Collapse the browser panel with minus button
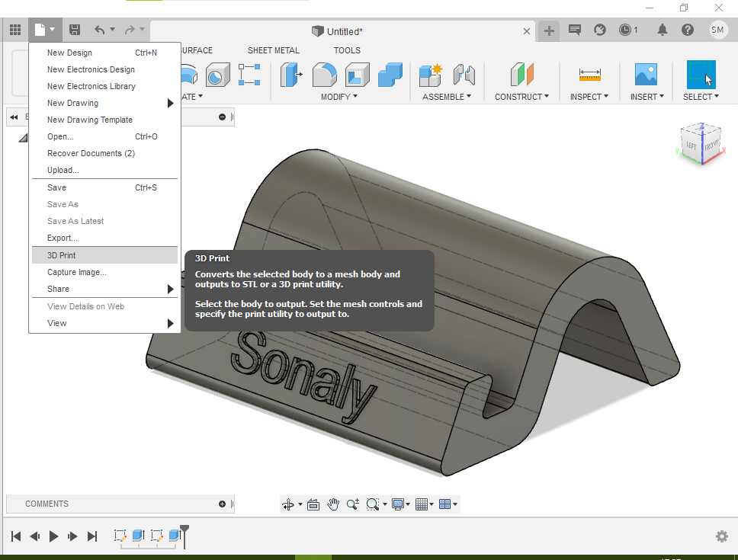The width and height of the screenshot is (738, 560). pyautogui.click(x=222, y=117)
